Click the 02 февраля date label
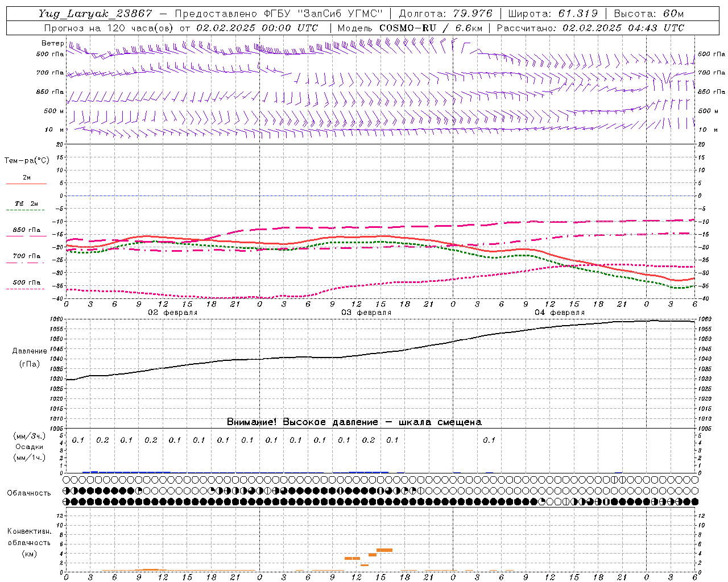 [x=173, y=313]
